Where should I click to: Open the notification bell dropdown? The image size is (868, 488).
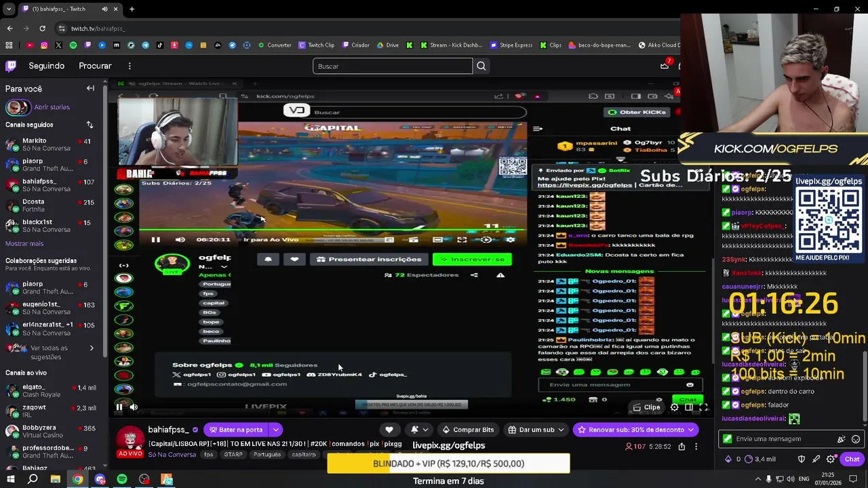(419, 430)
